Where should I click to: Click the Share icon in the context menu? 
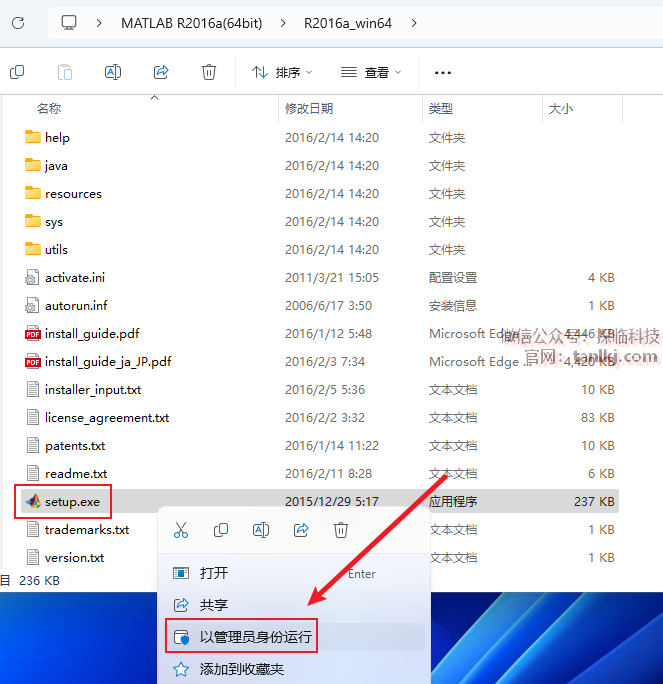click(301, 530)
